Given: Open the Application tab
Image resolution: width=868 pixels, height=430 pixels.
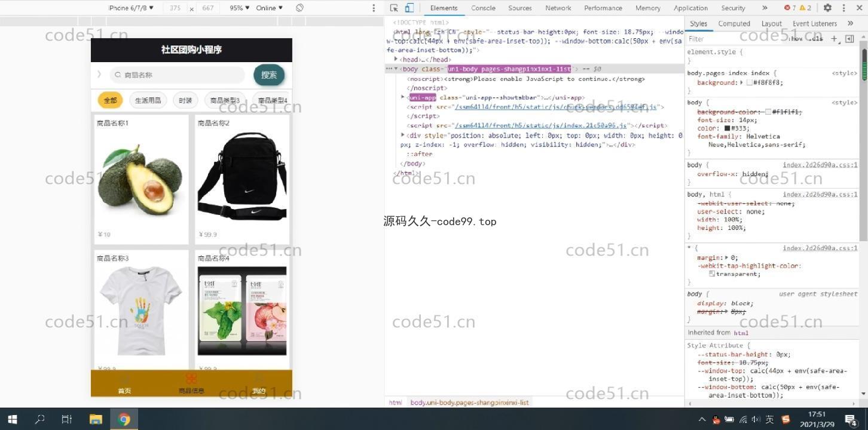Looking at the screenshot, I should 690,8.
